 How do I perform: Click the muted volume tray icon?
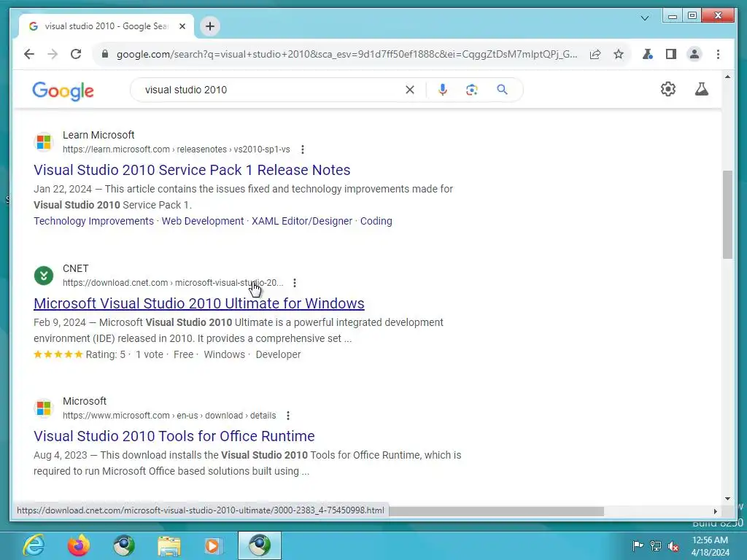pos(673,546)
